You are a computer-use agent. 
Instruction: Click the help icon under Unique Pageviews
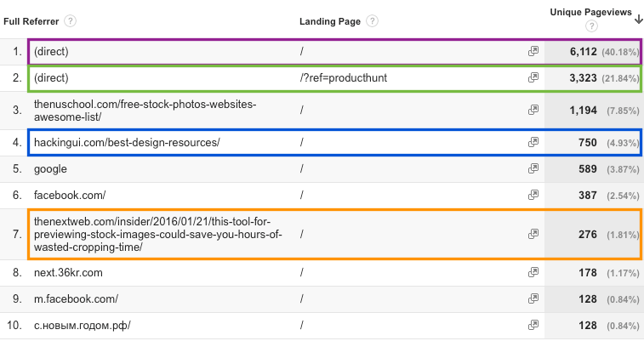(591, 27)
